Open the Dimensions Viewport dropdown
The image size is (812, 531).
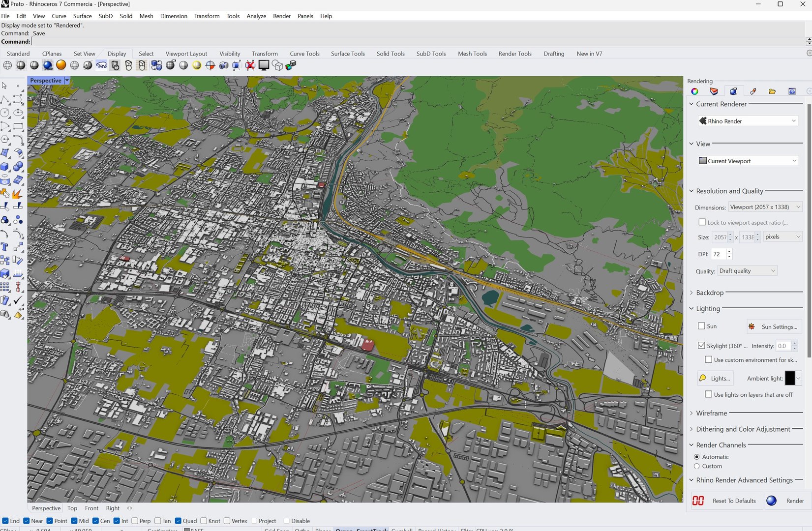click(x=765, y=207)
